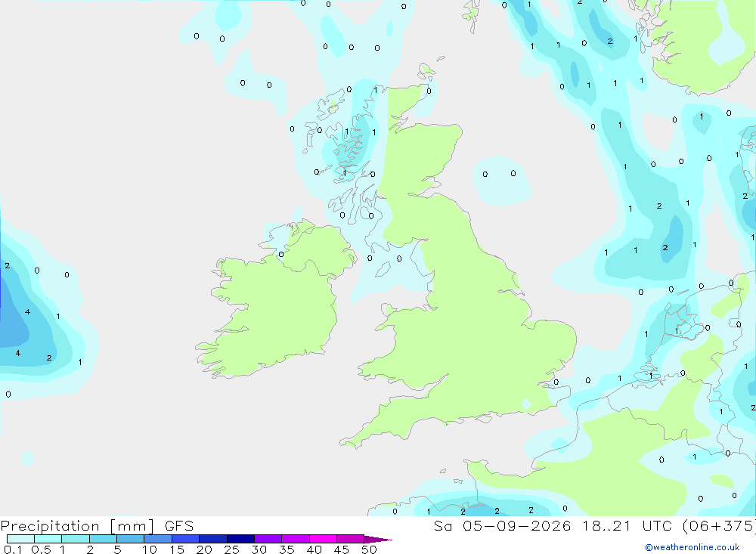Pick the 10–15 mm legend color swatch

point(158,539)
